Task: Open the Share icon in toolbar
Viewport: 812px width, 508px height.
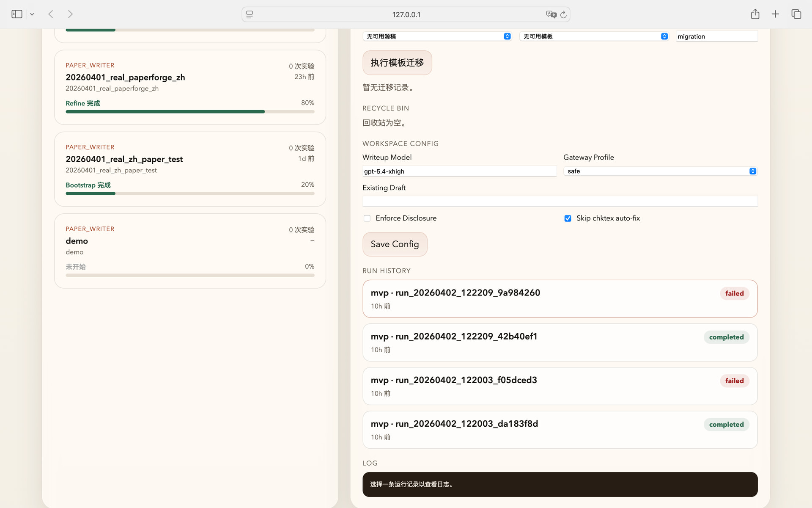Action: (755, 14)
